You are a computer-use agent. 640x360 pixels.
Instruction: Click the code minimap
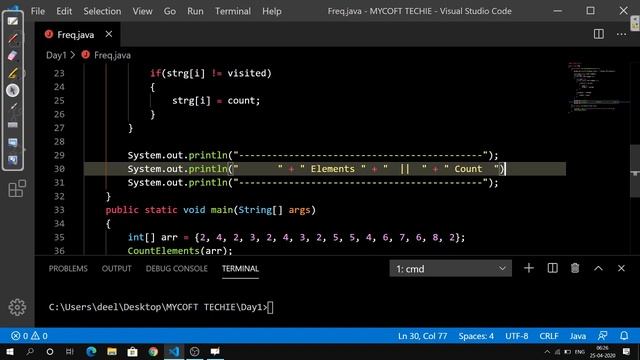tap(597, 88)
